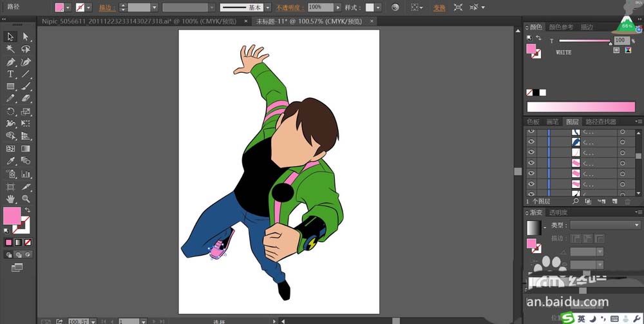
Task: Close the 未标题-11 document tab
Action: [372, 21]
